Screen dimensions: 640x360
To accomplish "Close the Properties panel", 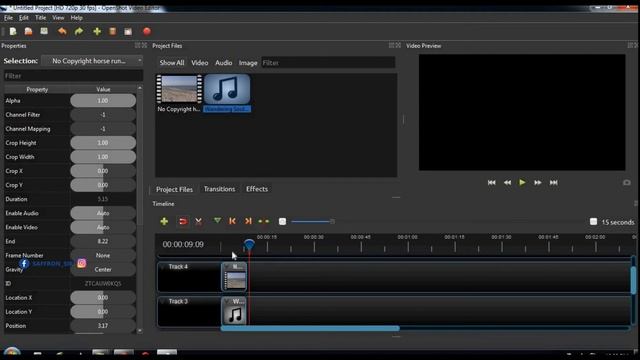I will pos(144,45).
